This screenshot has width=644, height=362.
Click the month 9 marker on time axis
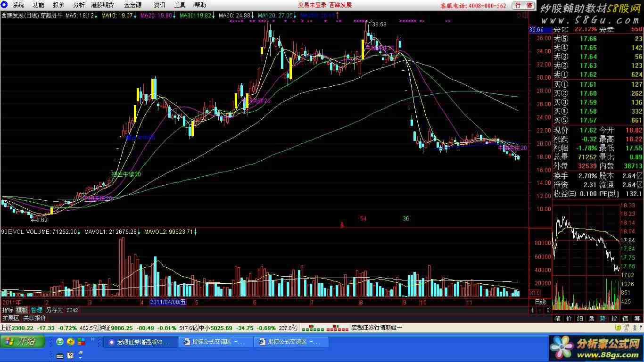pos(405,302)
